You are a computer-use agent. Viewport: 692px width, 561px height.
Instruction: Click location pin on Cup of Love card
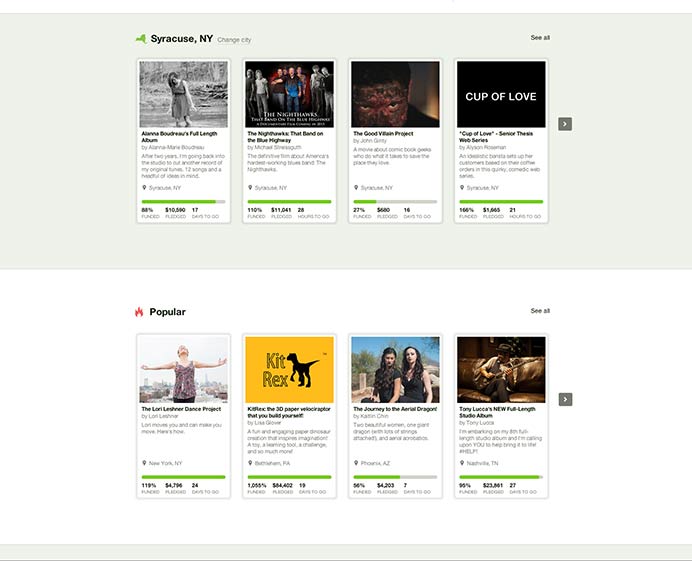(x=462, y=188)
